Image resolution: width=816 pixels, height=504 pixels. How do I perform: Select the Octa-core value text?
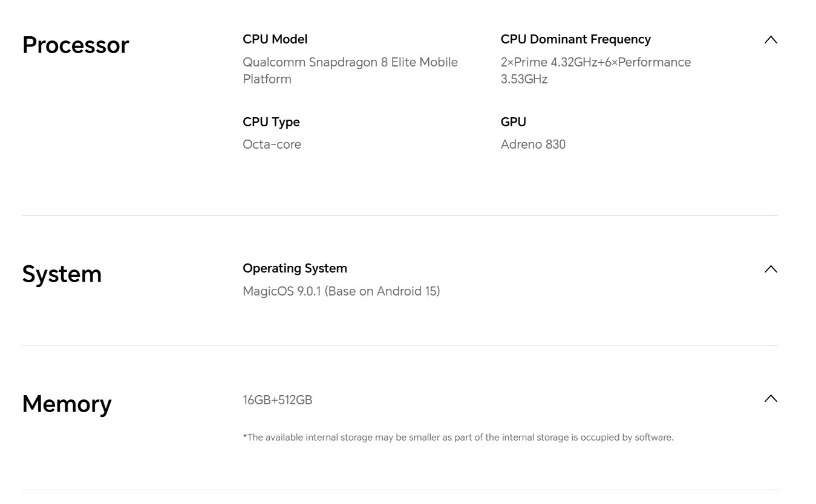pos(272,144)
